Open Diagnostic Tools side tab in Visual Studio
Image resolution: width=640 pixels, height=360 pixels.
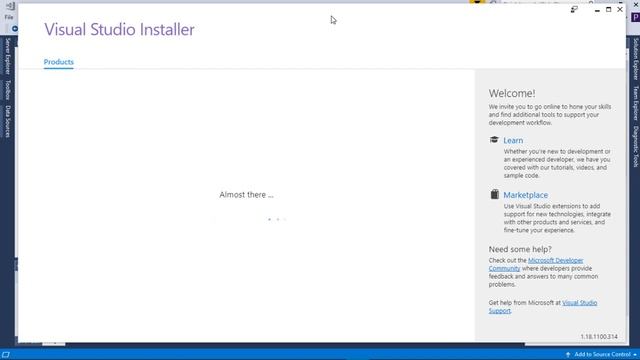636,147
